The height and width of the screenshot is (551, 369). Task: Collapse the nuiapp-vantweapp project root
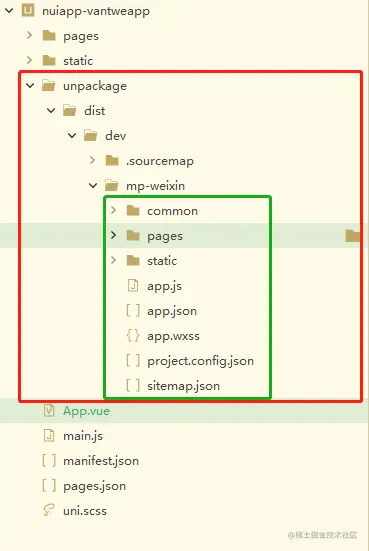9,11
